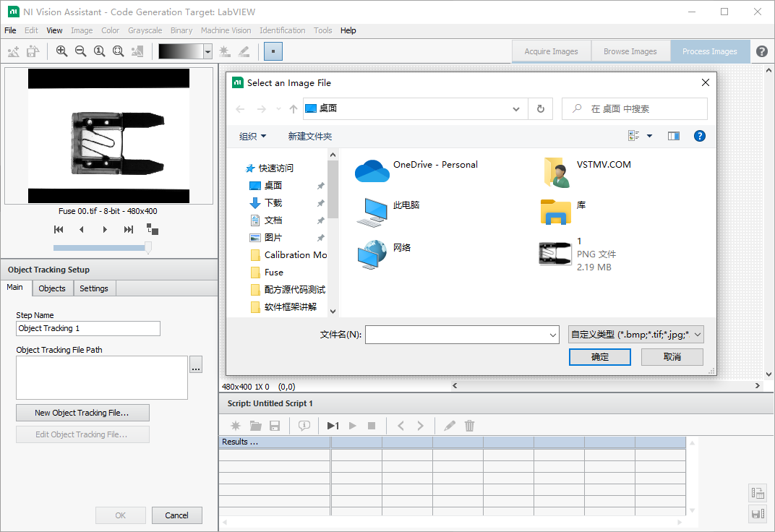The height and width of the screenshot is (532, 775).
Task: Click the blue help icon in file dialog
Action: coord(699,136)
